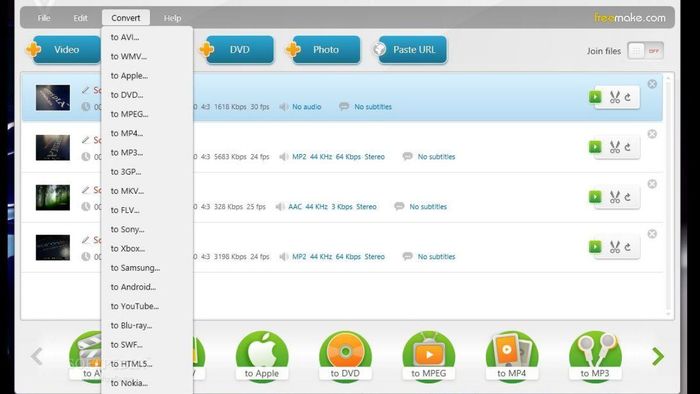Click 'No audio' on first video
This screenshot has height=394, width=700.
(307, 107)
